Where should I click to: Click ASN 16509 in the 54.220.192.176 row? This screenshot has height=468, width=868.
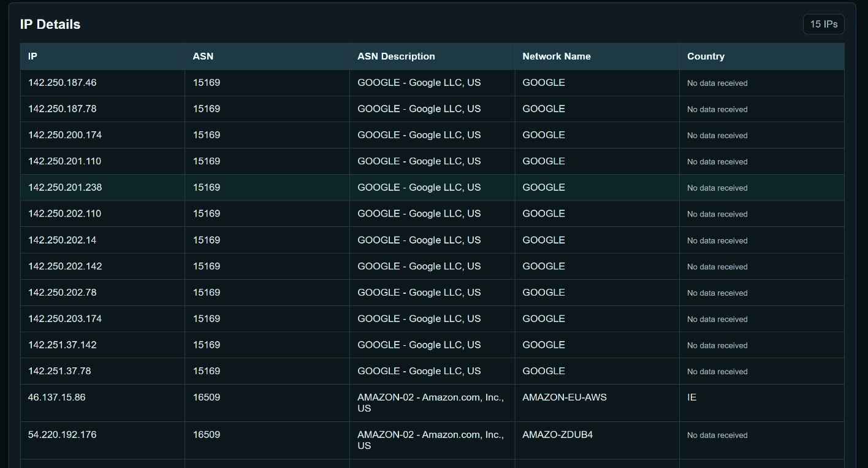(207, 435)
